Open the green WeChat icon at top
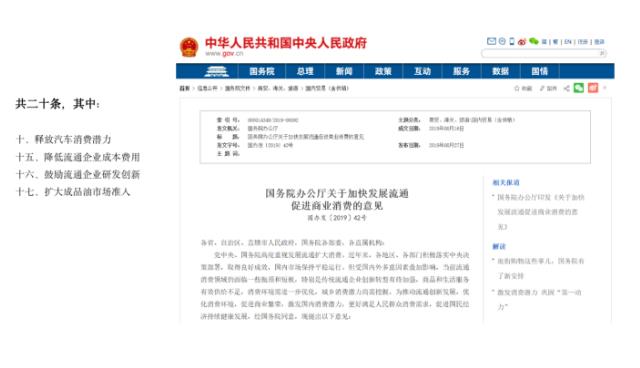 click(533, 41)
